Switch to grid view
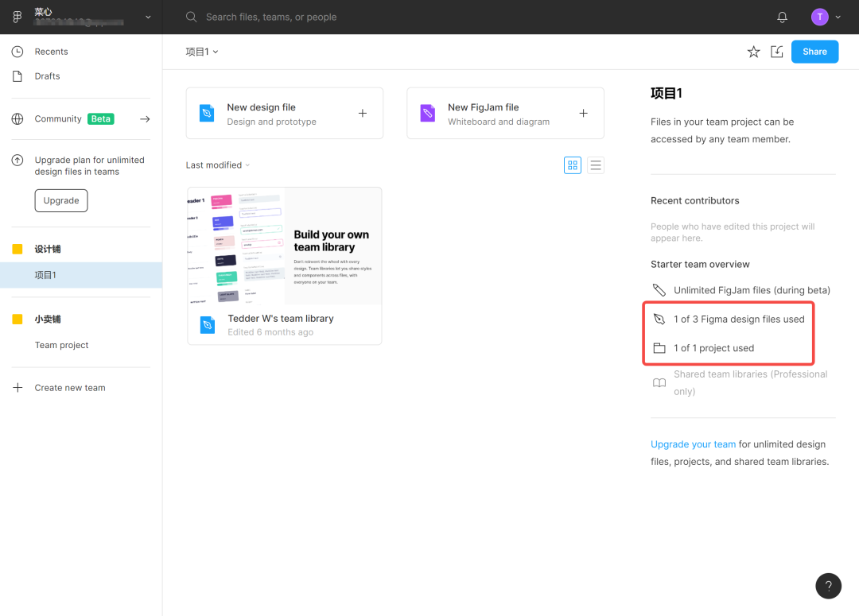 click(x=573, y=165)
